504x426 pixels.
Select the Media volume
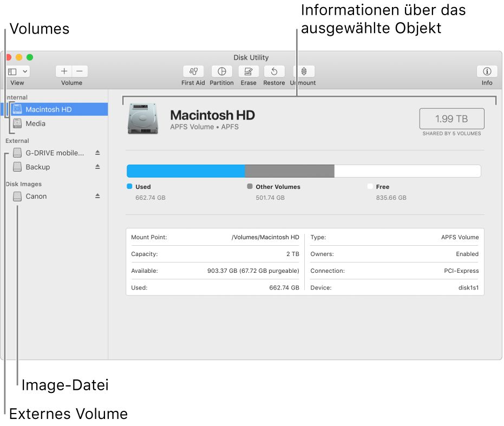(54, 123)
